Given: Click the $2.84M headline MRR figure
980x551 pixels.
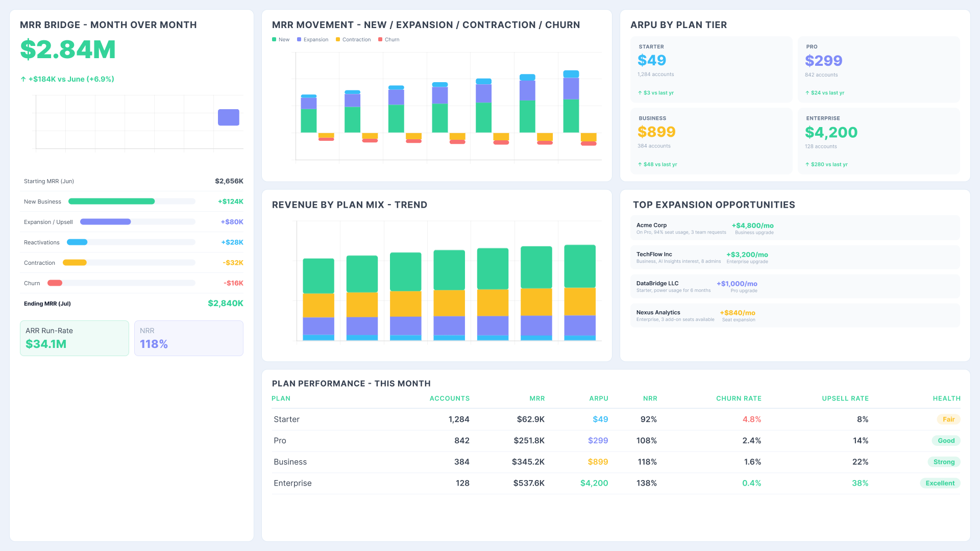Looking at the screenshot, I should coord(68,49).
